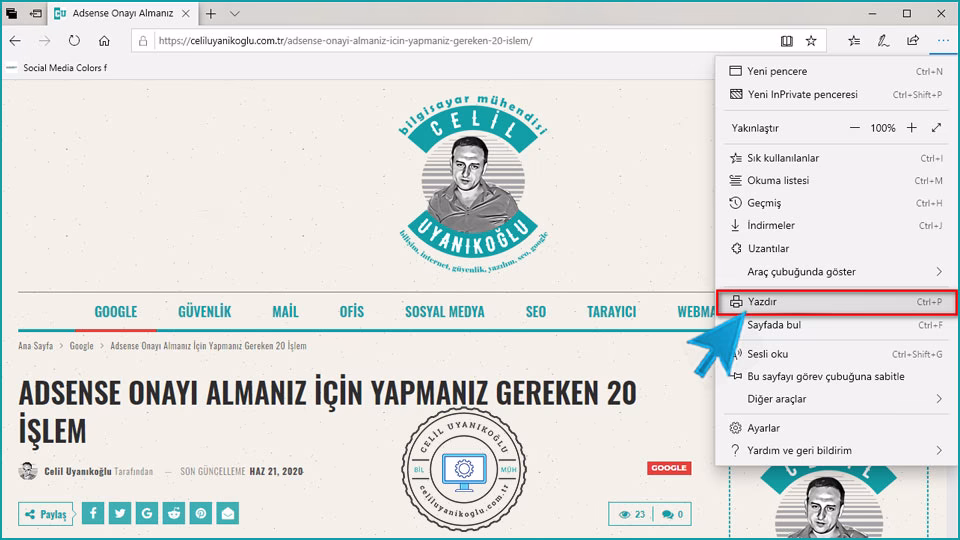Click the Celil Uyanıkoğlu site logo

(473, 184)
